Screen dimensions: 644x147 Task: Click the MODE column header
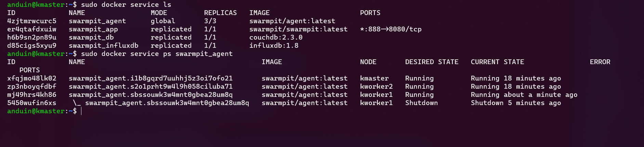[x=159, y=13]
